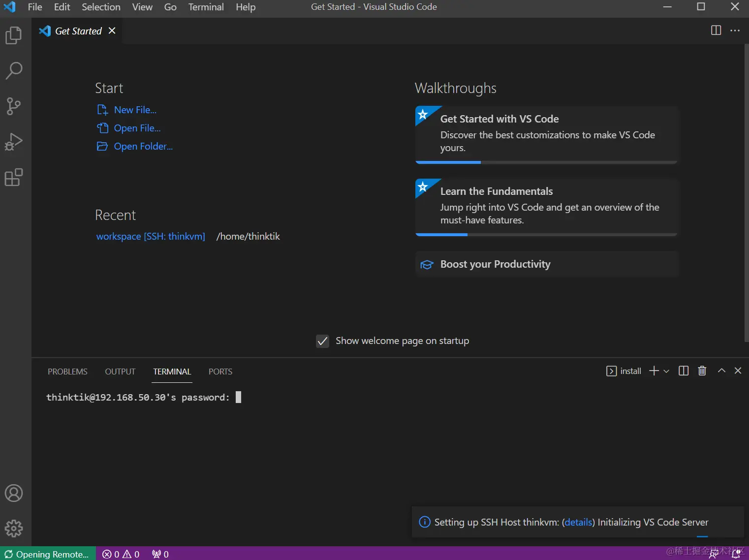
Task: Open the details link in SSH notification
Action: pyautogui.click(x=578, y=522)
